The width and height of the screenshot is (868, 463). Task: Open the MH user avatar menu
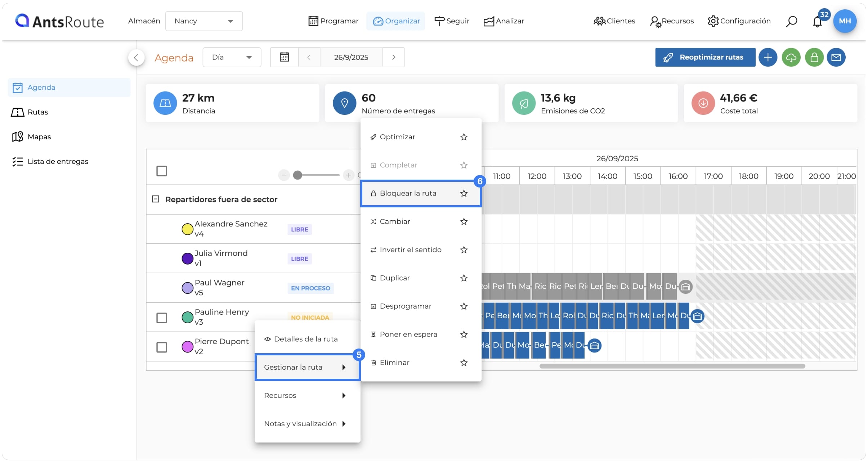click(x=845, y=21)
